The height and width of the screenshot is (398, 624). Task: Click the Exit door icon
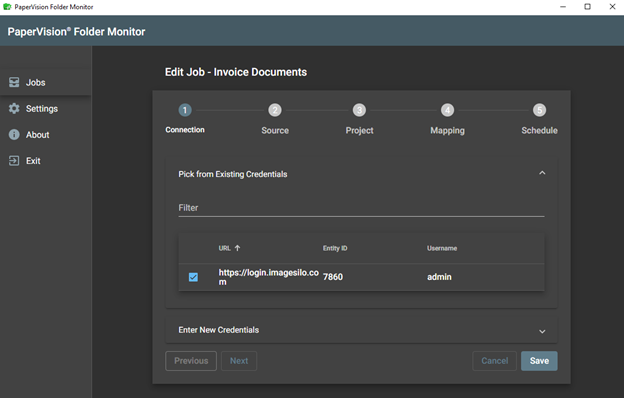pos(14,161)
